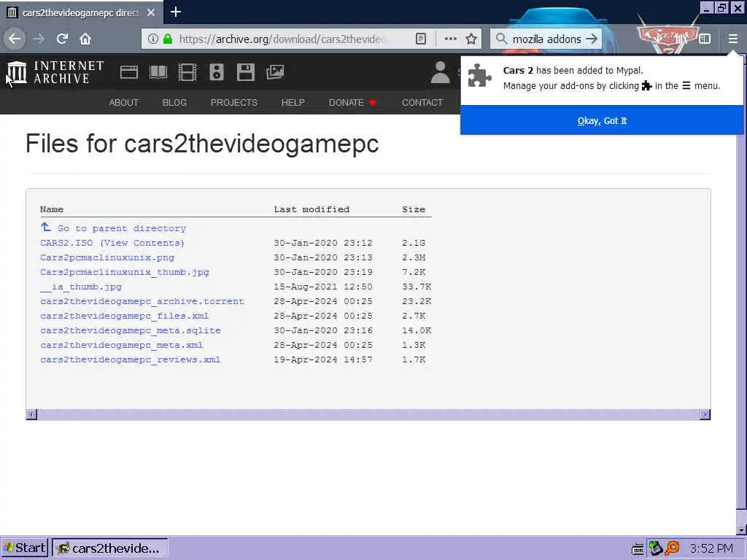Open the Windows Start button
Image resolution: width=747 pixels, height=560 pixels.
coord(25,548)
